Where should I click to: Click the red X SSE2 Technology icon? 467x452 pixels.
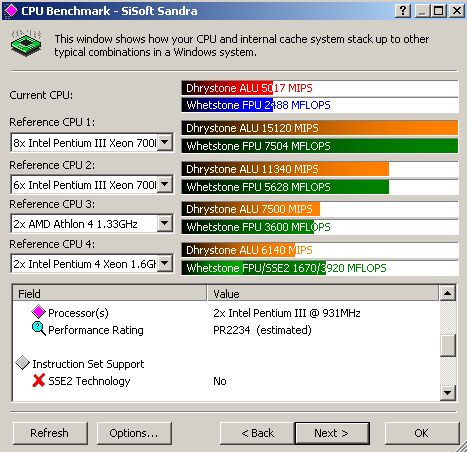pyautogui.click(x=39, y=380)
